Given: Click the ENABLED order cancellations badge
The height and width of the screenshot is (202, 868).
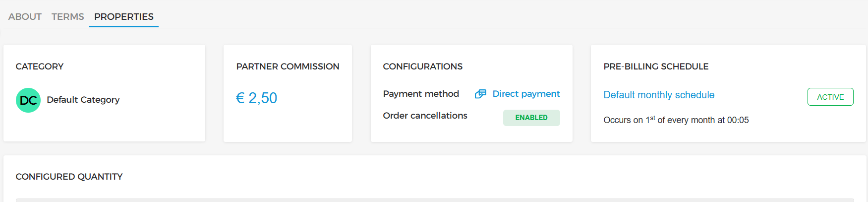Looking at the screenshot, I should (531, 118).
